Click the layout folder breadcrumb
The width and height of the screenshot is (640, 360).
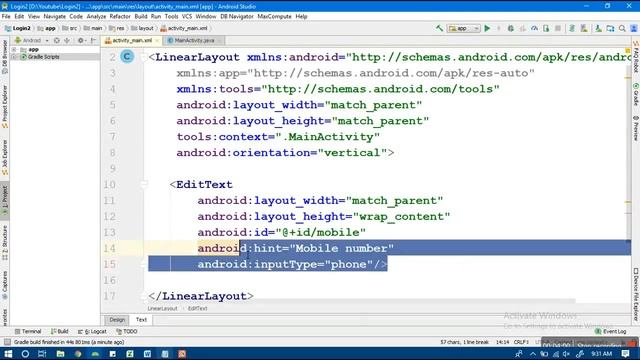click(x=142, y=28)
